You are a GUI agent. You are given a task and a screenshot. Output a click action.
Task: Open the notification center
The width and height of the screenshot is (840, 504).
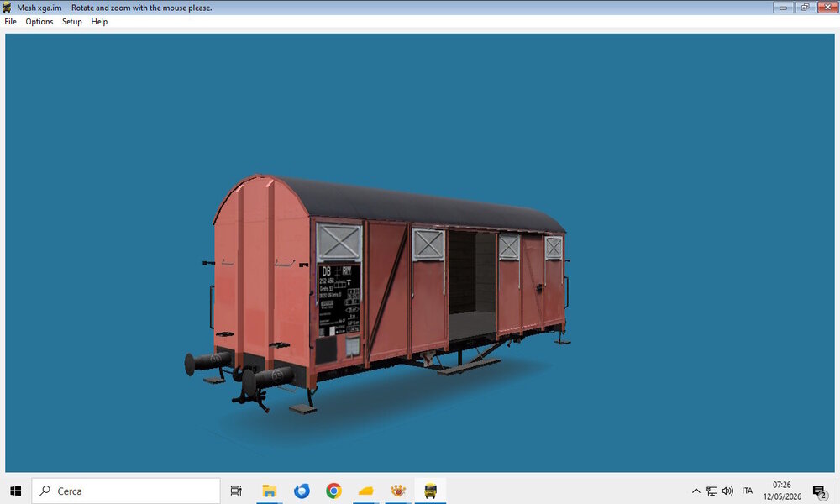coord(819,491)
